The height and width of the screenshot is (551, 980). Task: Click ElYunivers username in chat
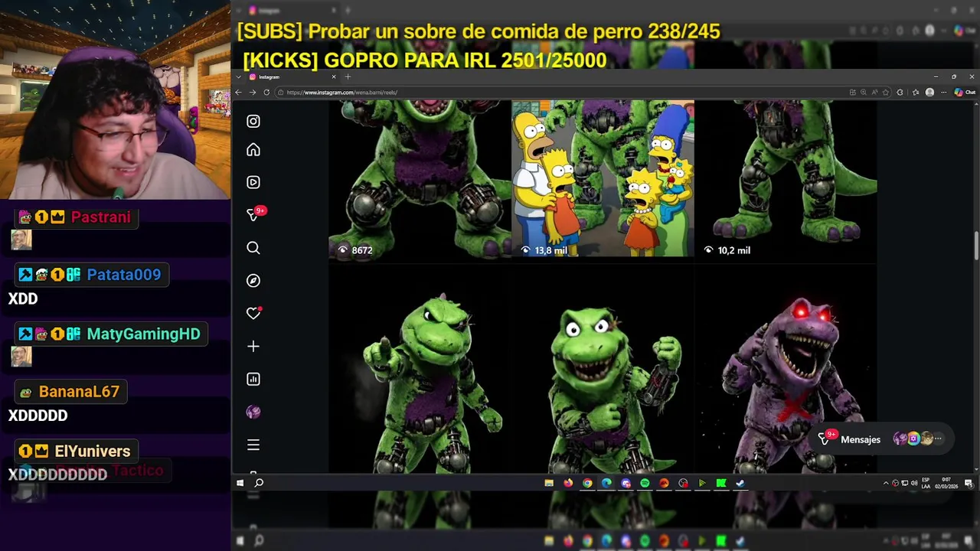92,452
